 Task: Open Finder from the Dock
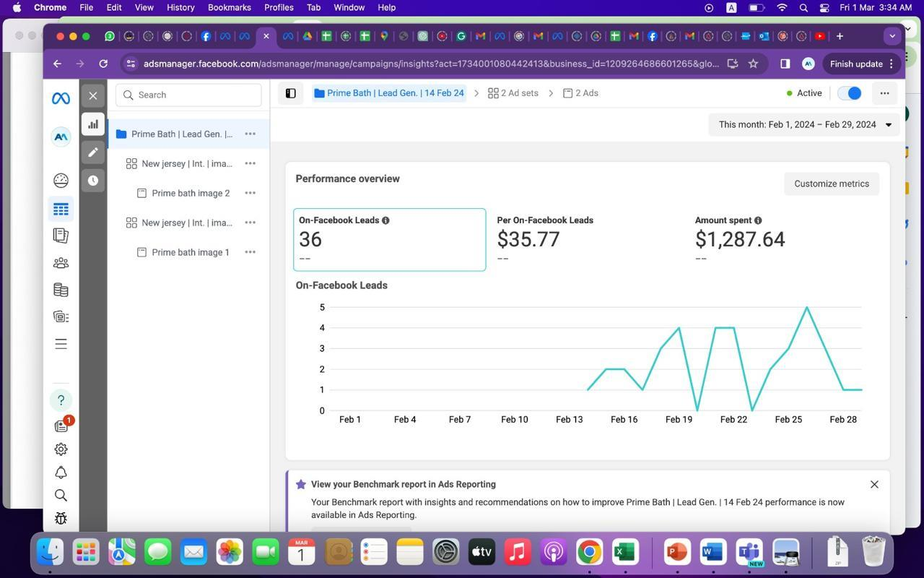pyautogui.click(x=50, y=553)
